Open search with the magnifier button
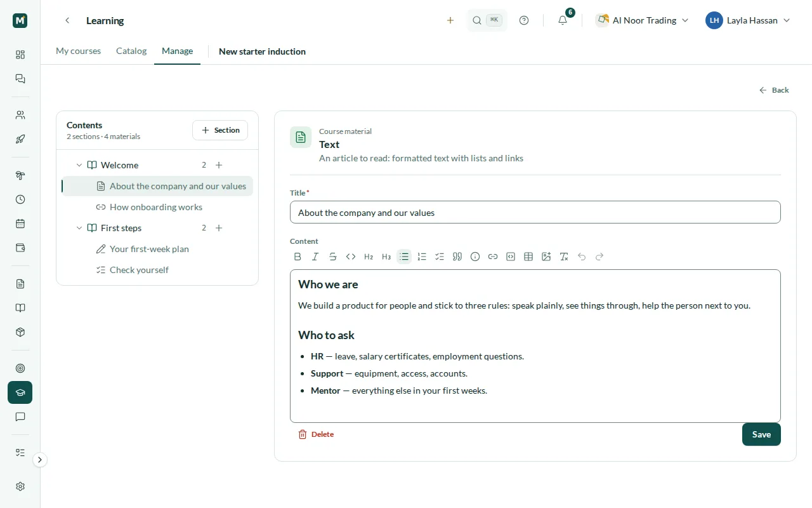Image resolution: width=812 pixels, height=508 pixels. pos(487,20)
